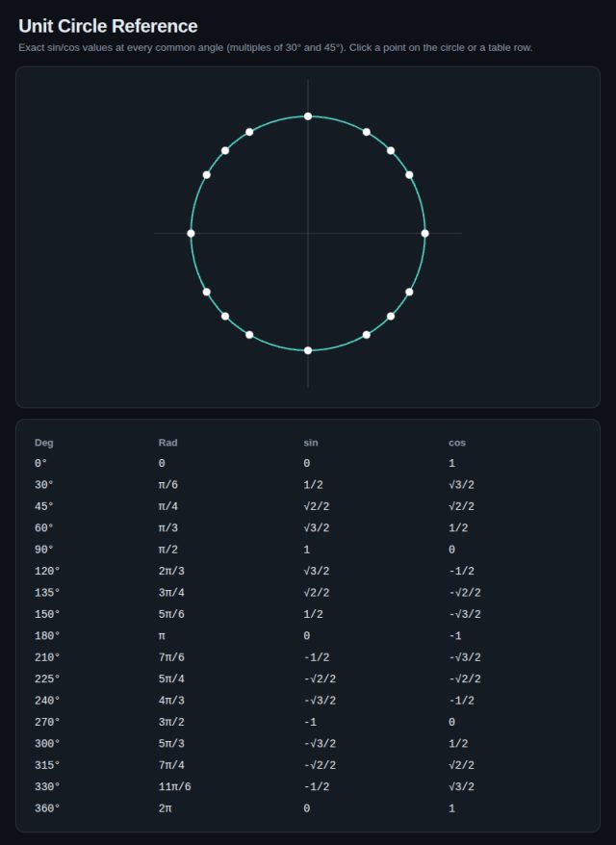
Task: Click the 120° point on the circle
Action: pyautogui.click(x=249, y=132)
